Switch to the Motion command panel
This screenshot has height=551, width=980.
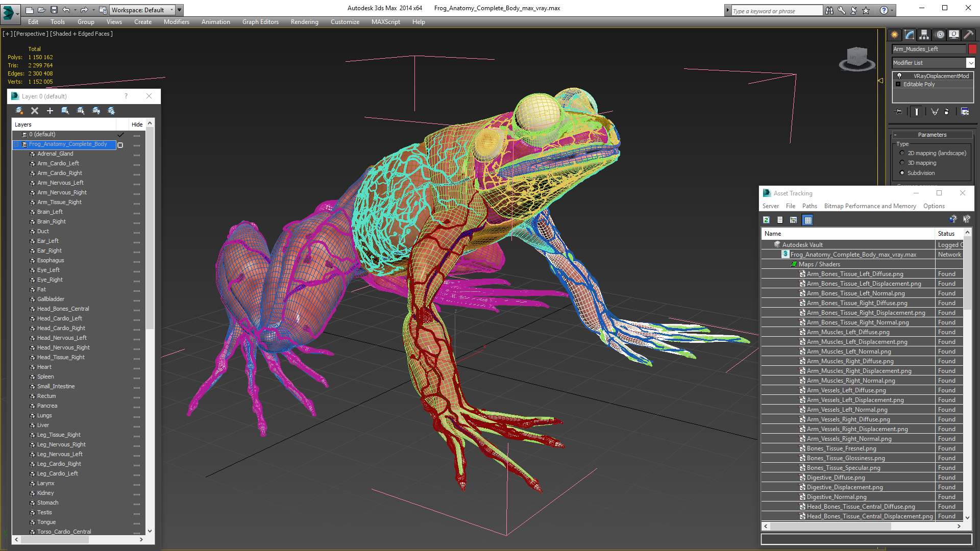[940, 35]
